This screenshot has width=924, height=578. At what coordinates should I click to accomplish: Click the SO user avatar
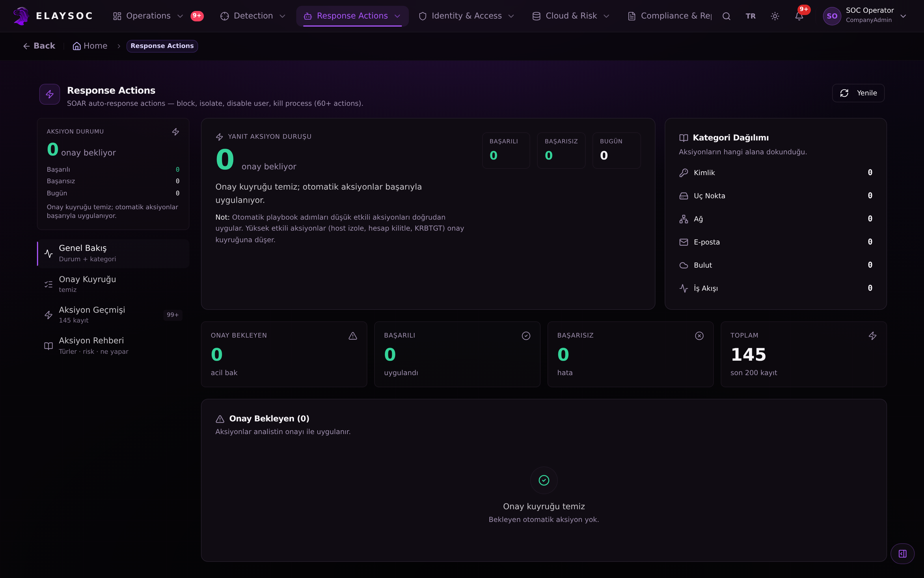click(x=832, y=16)
